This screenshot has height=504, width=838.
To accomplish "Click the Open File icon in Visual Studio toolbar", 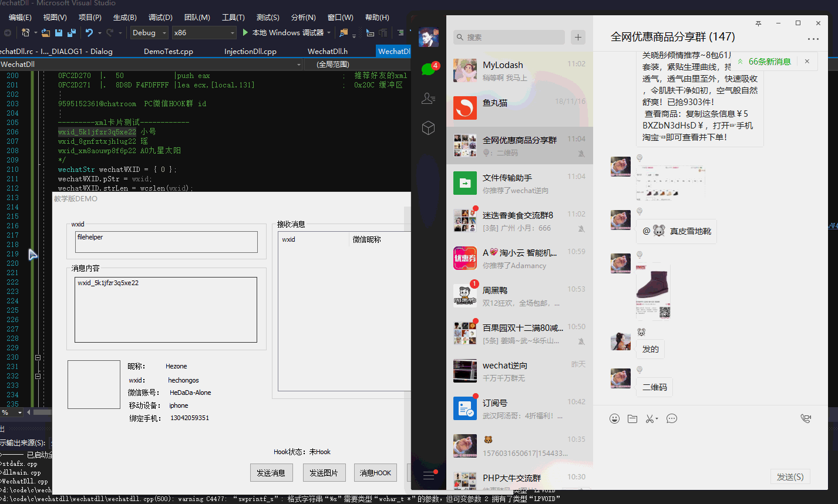I will tap(46, 33).
